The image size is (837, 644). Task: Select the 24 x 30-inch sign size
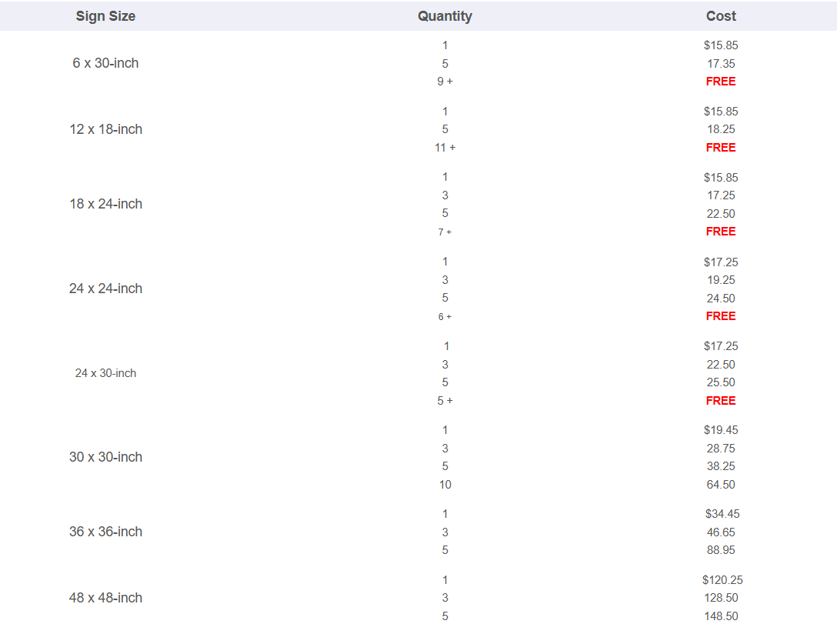(105, 373)
